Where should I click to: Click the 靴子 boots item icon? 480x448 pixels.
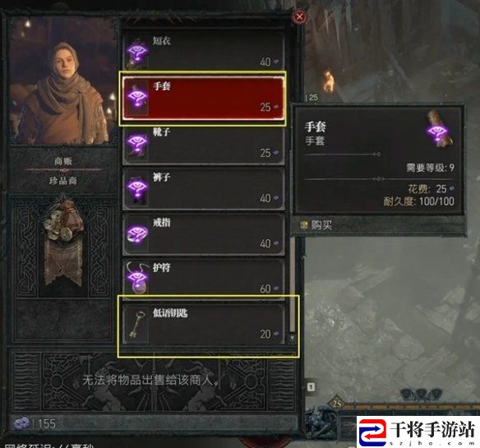[137, 144]
